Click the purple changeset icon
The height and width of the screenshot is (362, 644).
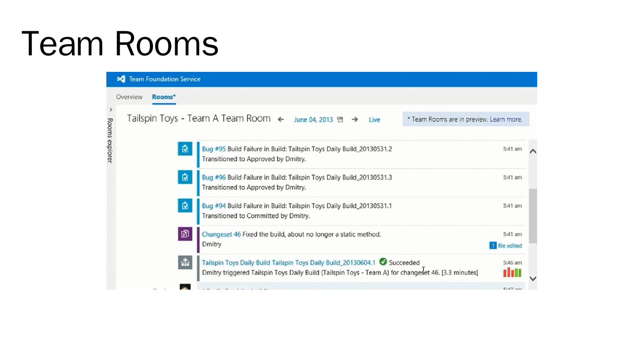tap(185, 234)
